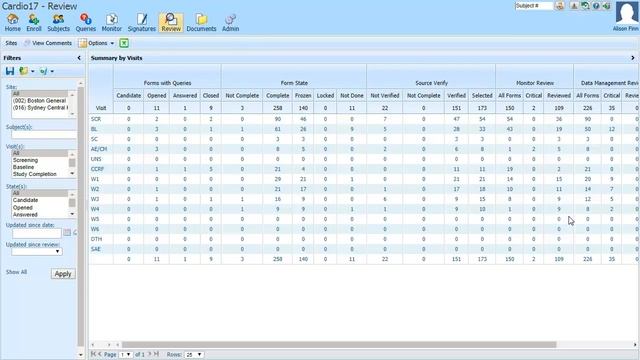Screen dimensions: 640x360
Task: Open Updated since review dropdown
Action: [x=37, y=251]
